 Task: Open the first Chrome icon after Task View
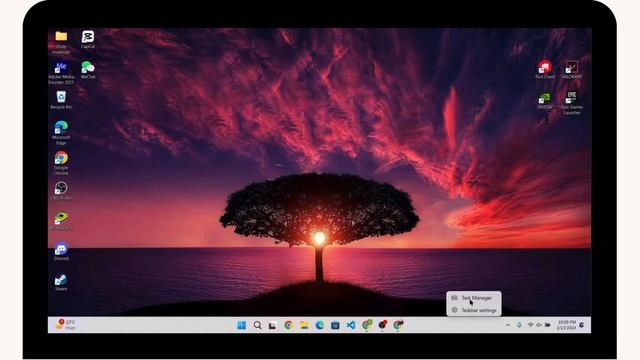(x=289, y=325)
